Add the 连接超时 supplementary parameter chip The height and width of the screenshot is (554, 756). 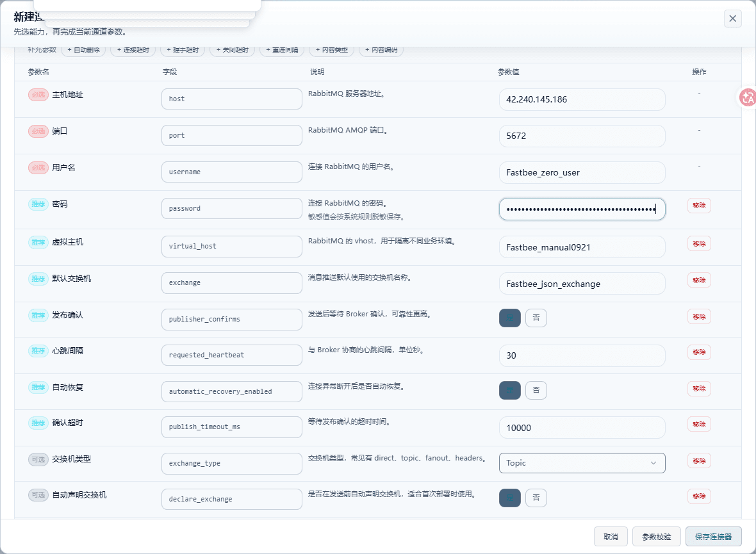(133, 50)
